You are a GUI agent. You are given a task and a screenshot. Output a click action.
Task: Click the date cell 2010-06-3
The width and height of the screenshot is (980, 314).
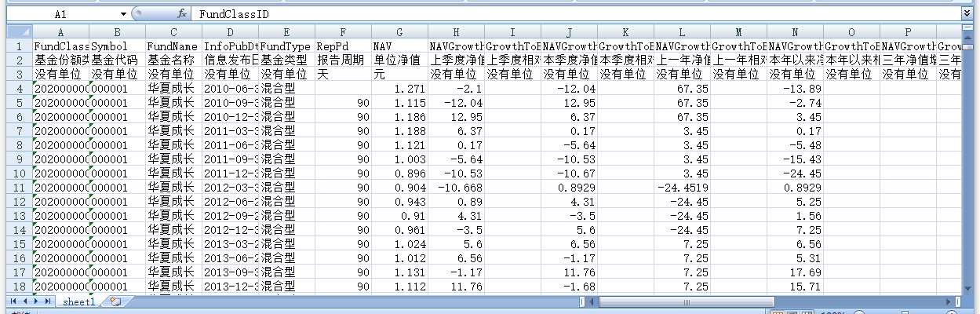pyautogui.click(x=231, y=89)
